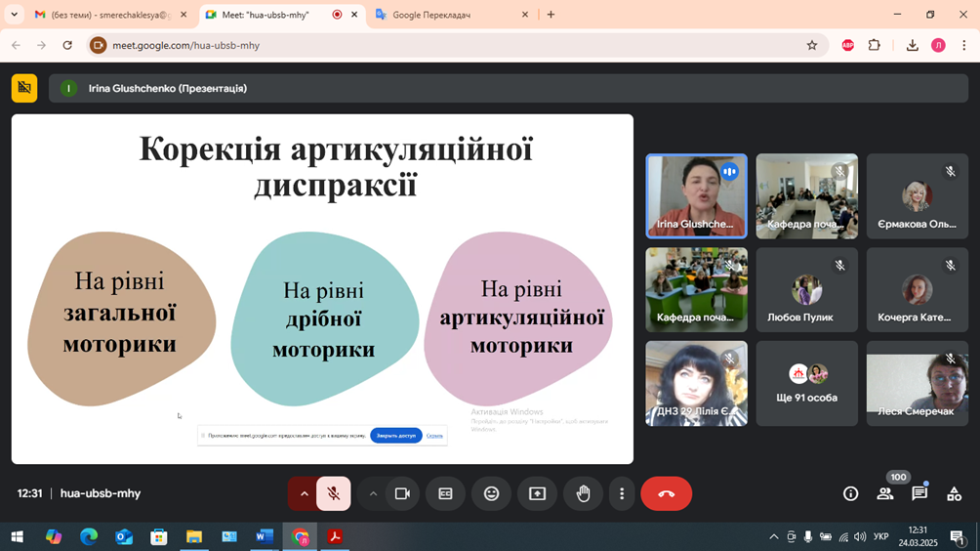Unmute the microphone

pos(334,494)
